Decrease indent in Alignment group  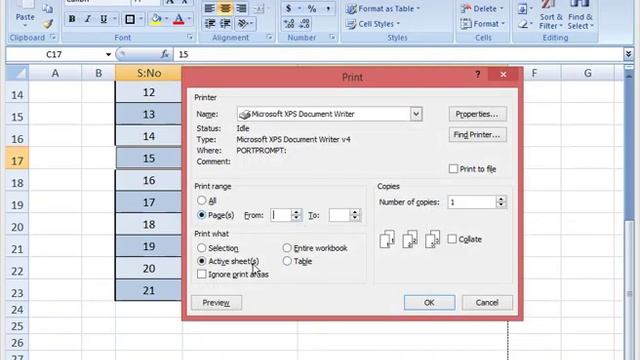pyautogui.click(x=209, y=24)
